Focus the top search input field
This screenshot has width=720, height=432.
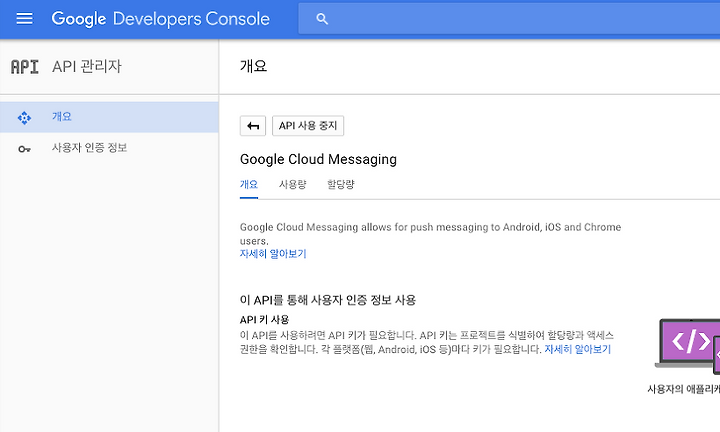tap(509, 19)
